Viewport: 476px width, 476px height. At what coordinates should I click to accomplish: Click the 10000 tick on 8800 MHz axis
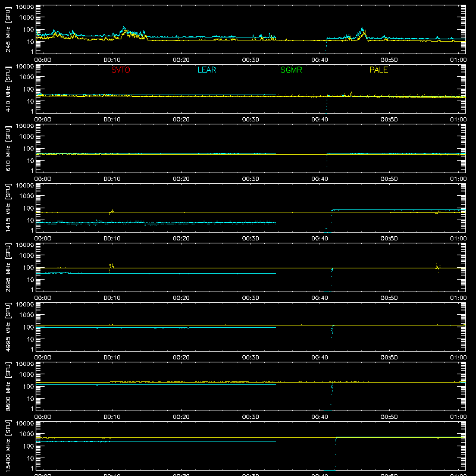tap(25, 364)
